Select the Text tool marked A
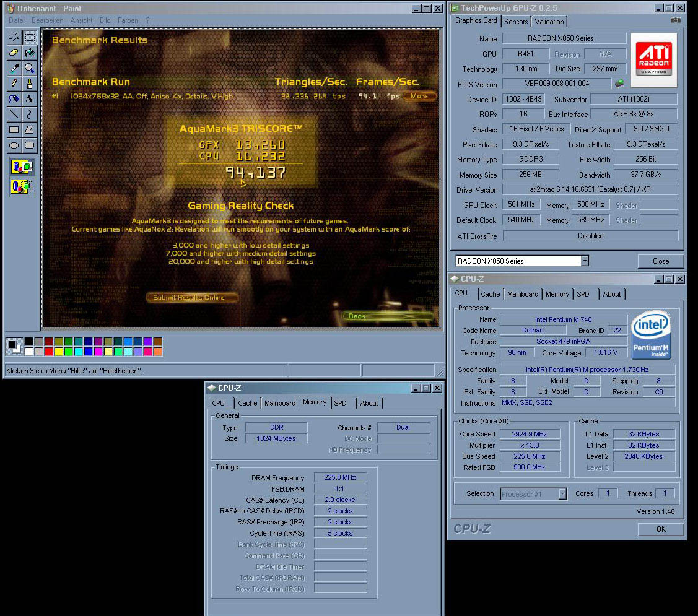Screen dimensions: 698x616 click(30, 99)
